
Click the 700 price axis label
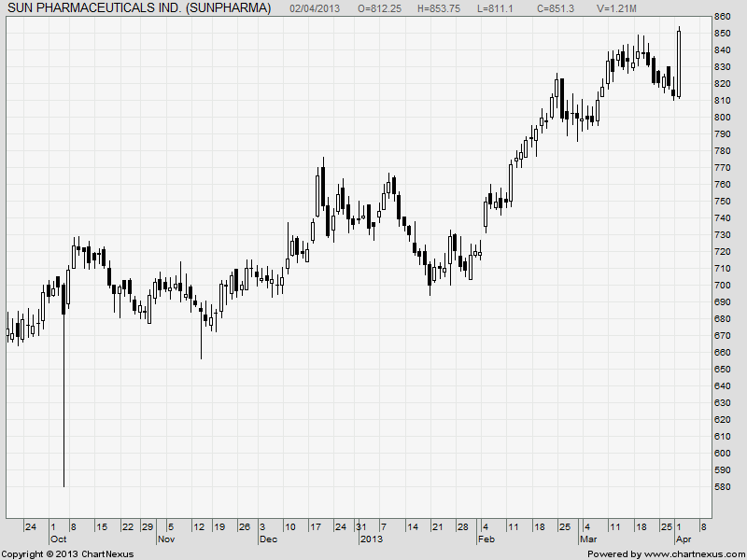722,286
